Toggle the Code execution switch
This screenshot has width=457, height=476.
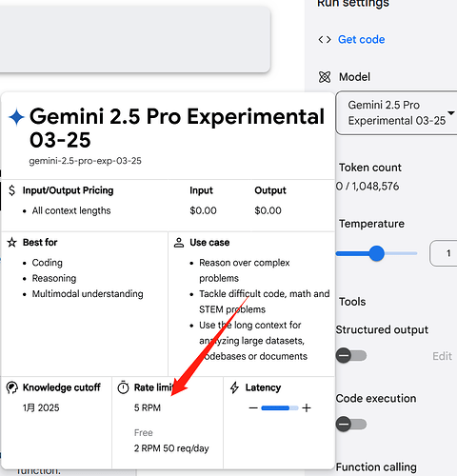pyautogui.click(x=351, y=425)
